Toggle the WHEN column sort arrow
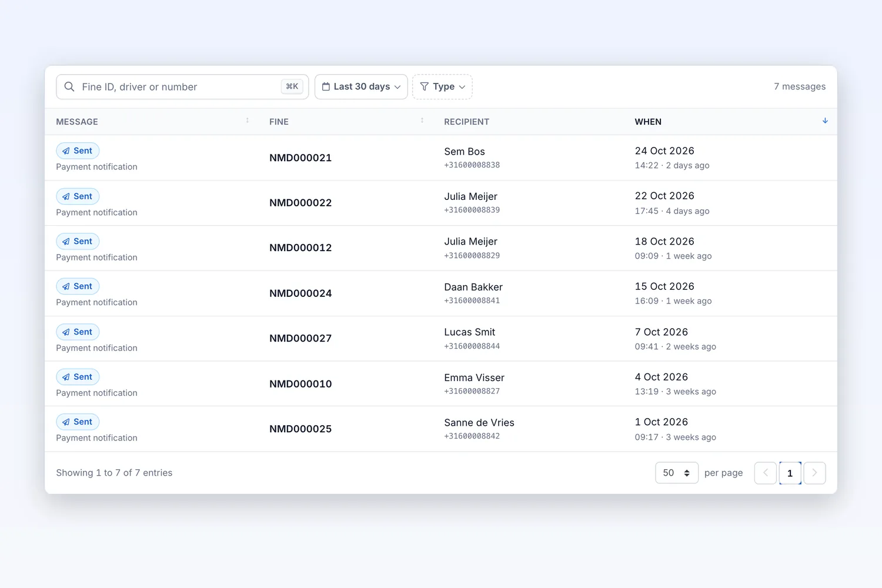 pyautogui.click(x=825, y=121)
